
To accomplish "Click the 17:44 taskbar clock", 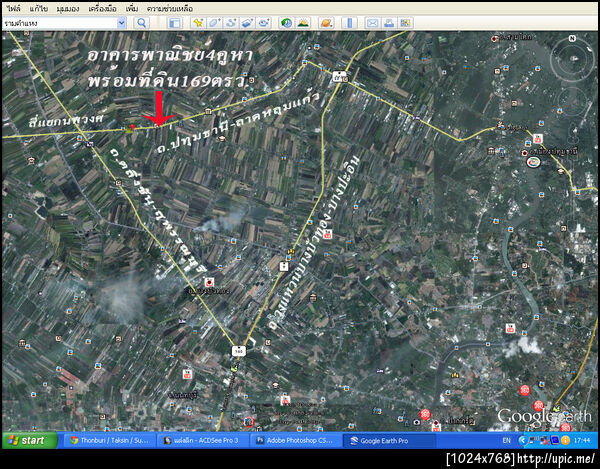I will coord(582,440).
